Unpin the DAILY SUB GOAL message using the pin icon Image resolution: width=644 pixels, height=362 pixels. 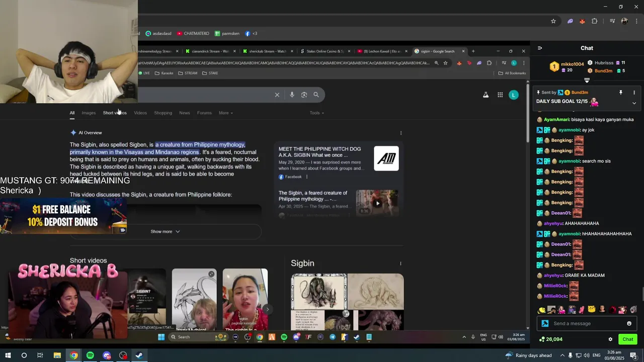(x=621, y=93)
